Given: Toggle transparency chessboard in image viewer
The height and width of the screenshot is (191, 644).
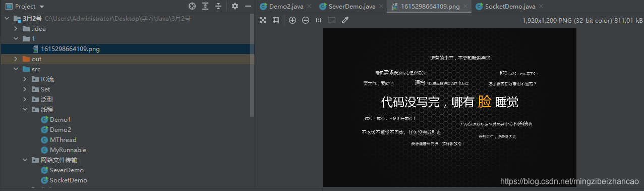Looking at the screenshot, I should [x=263, y=20].
